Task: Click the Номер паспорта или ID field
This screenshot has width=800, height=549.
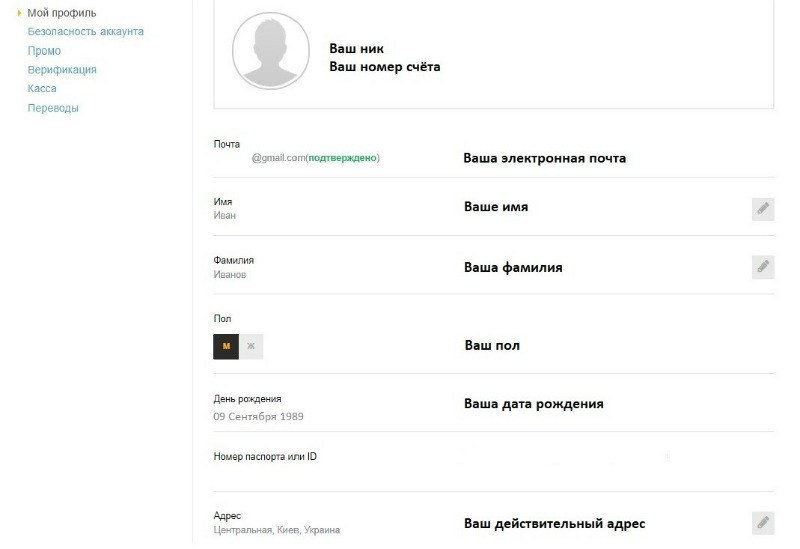Action: point(265,457)
